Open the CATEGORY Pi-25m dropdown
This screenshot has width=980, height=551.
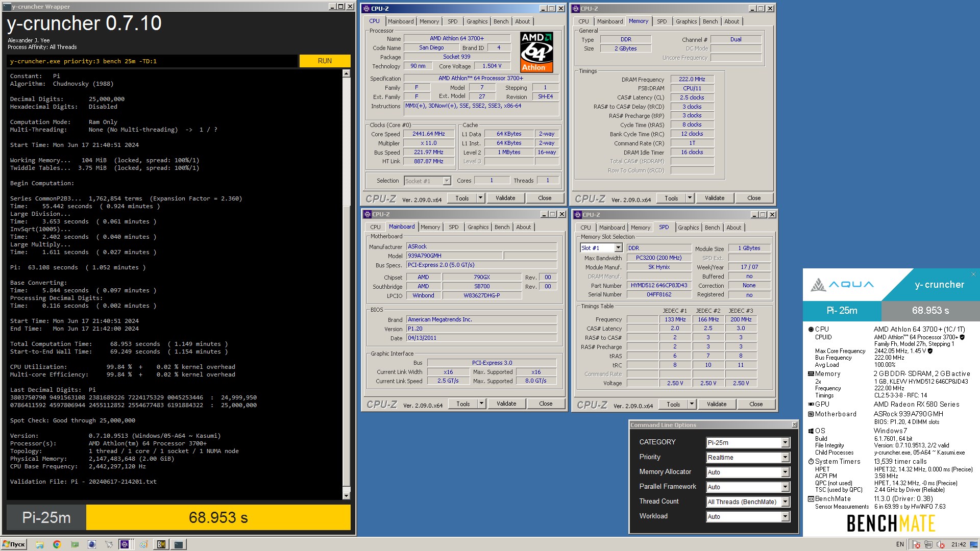tap(785, 443)
